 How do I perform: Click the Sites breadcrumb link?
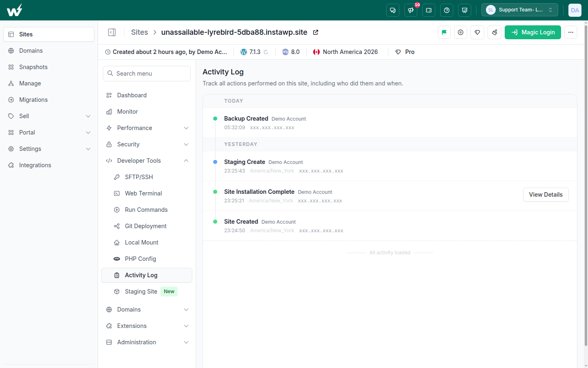pyautogui.click(x=140, y=32)
